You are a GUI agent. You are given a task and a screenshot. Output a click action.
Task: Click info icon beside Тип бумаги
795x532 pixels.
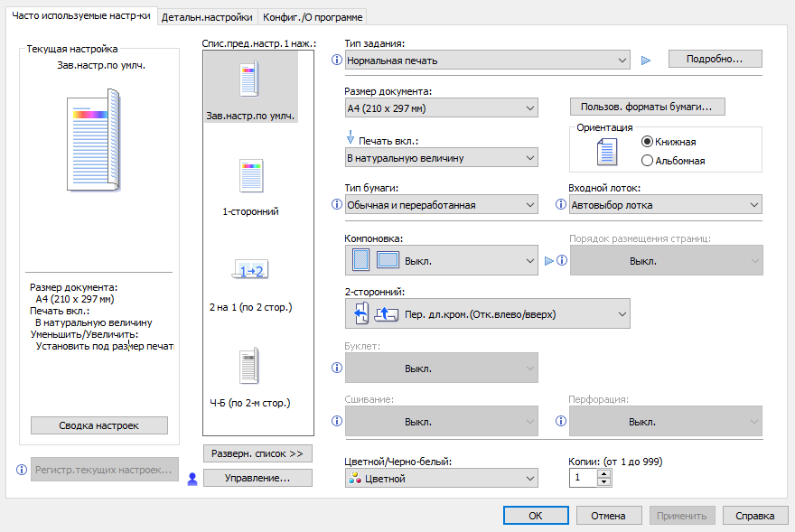coord(337,205)
